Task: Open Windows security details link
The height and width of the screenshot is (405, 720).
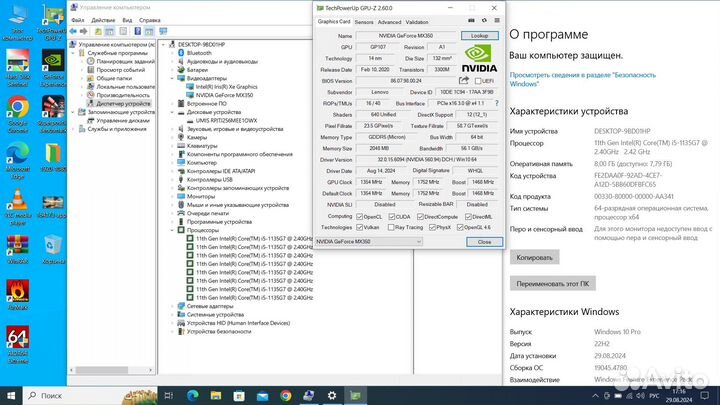Action: pyautogui.click(x=582, y=79)
